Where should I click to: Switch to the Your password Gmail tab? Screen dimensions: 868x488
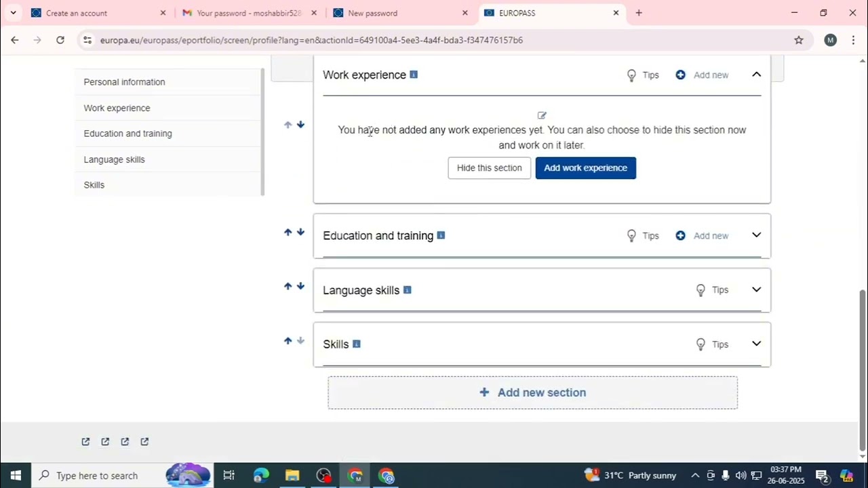click(250, 13)
